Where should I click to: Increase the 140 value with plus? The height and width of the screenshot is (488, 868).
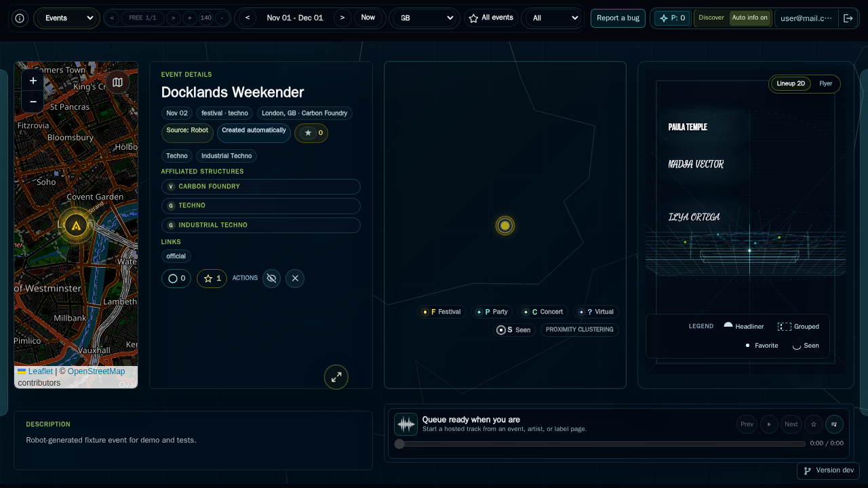point(190,18)
